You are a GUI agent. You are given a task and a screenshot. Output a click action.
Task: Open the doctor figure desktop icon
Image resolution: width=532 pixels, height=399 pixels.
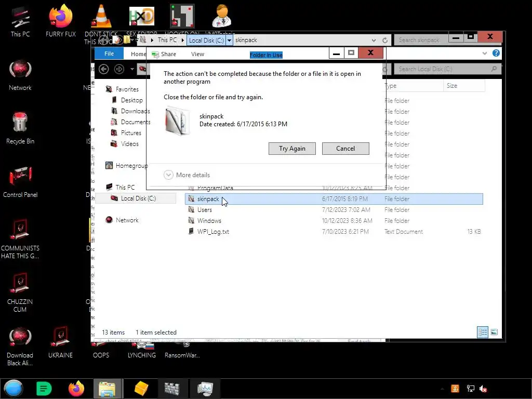222,17
